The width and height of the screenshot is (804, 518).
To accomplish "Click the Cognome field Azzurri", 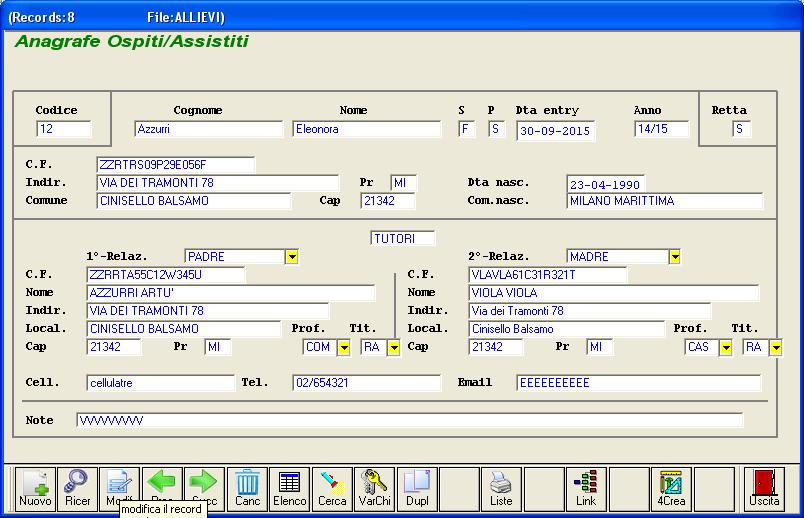I will [x=208, y=129].
